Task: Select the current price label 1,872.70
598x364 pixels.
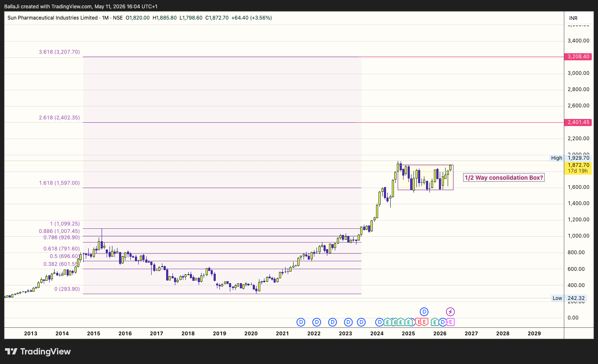Action: [578, 165]
